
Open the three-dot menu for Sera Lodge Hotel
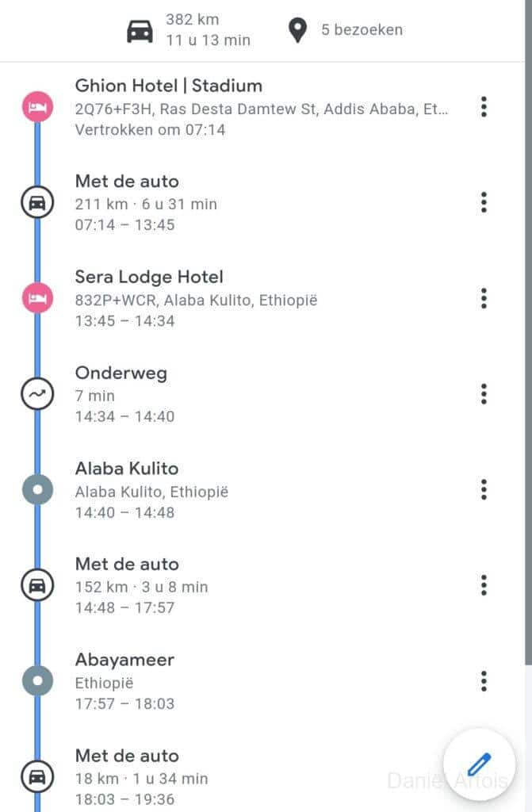pyautogui.click(x=484, y=298)
